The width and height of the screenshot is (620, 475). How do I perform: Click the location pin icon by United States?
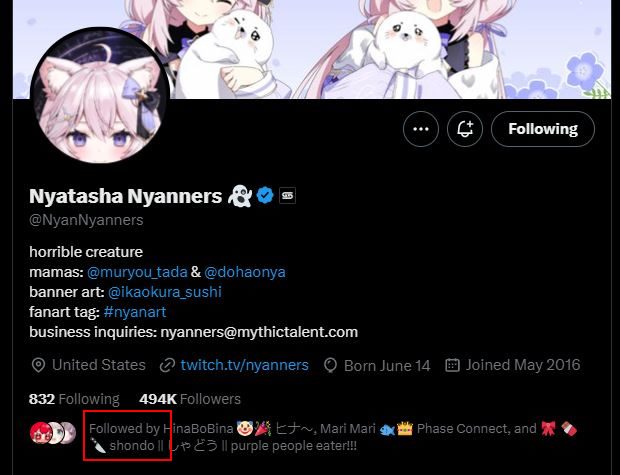(x=38, y=365)
